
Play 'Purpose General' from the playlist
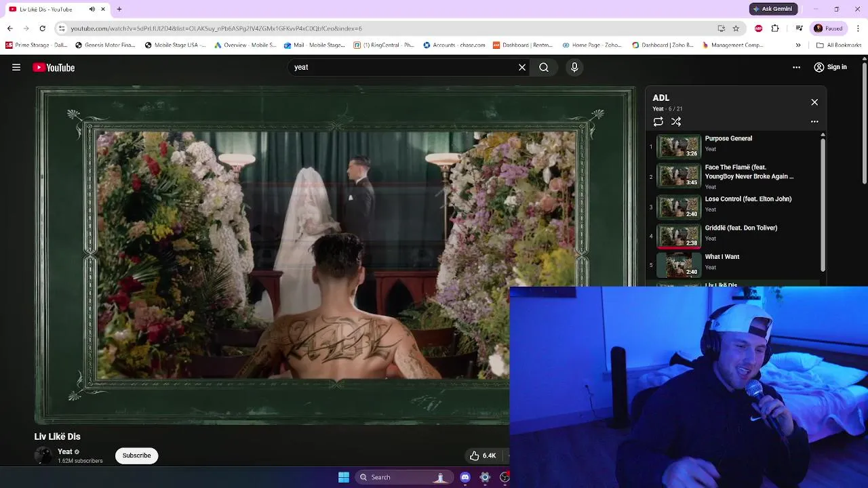coord(734,146)
